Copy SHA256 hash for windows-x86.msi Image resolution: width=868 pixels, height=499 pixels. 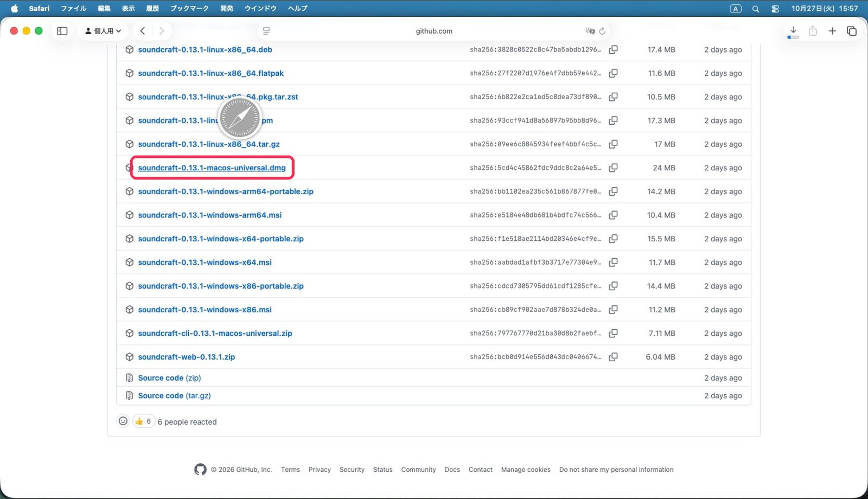point(613,310)
